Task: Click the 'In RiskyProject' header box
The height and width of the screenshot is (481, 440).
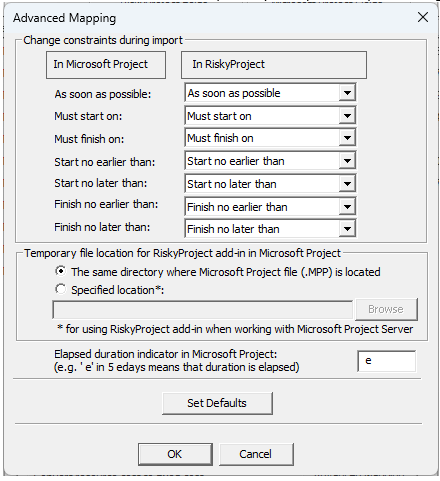Action: pyautogui.click(x=274, y=65)
